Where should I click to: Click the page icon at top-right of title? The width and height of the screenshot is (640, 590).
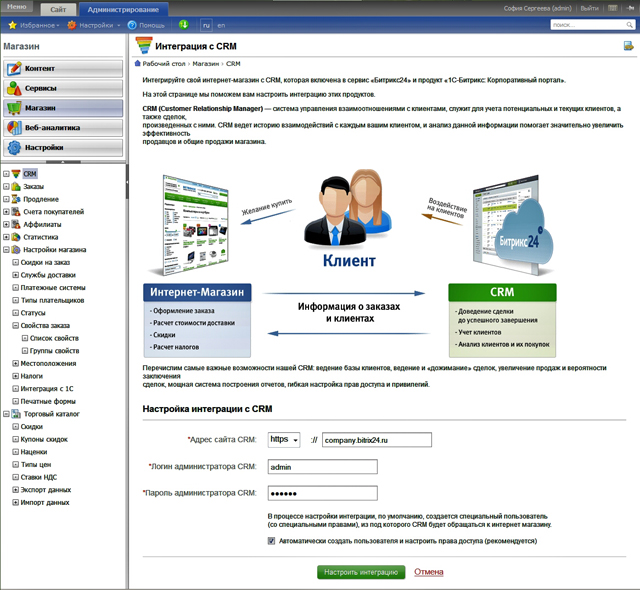[x=628, y=45]
